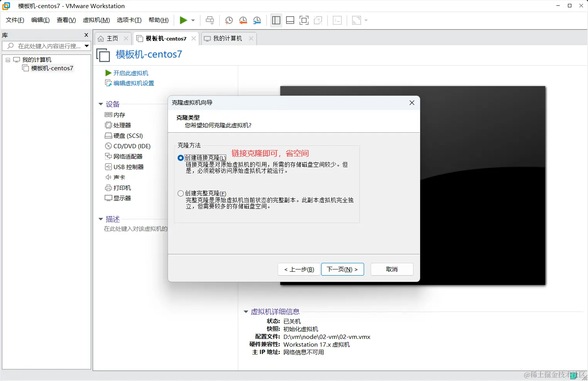The image size is (588, 381).
Task: Collapse the 设备 section
Action: 101,104
